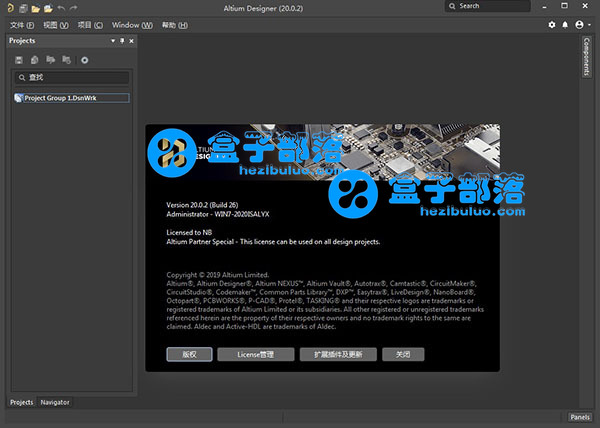Click the Altium logo icon in the title bar
Screen dimensions: 600x428
(x=10, y=7)
